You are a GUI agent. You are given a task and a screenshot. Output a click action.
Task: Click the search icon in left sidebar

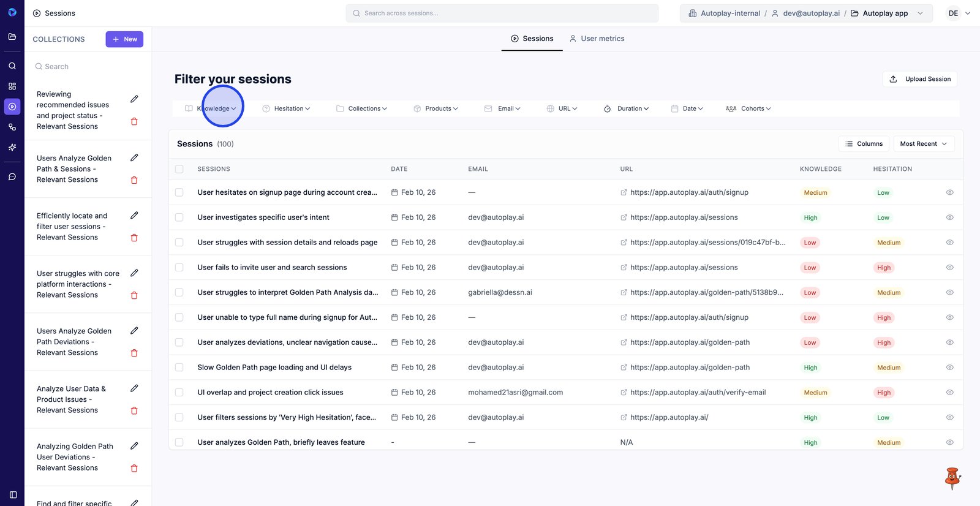12,66
